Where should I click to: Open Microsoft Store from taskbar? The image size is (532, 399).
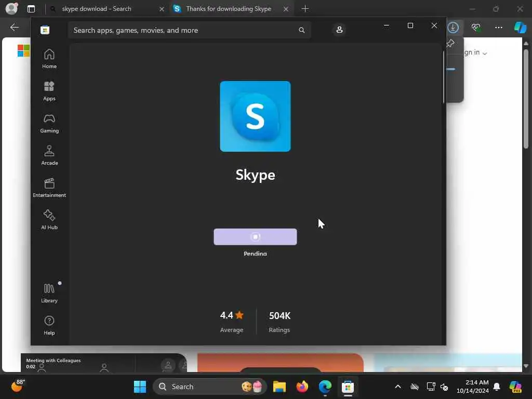[348, 387]
